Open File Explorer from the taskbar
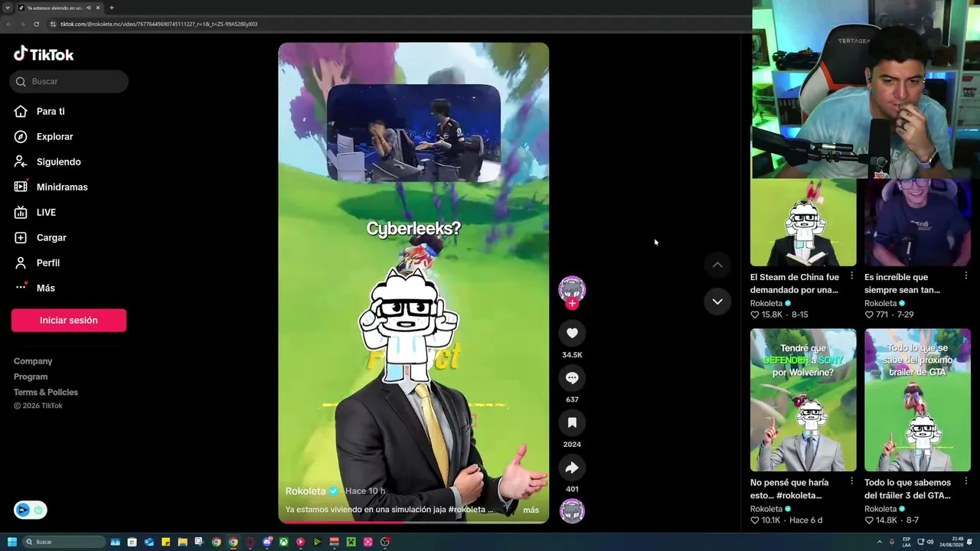980x551 pixels. (182, 542)
